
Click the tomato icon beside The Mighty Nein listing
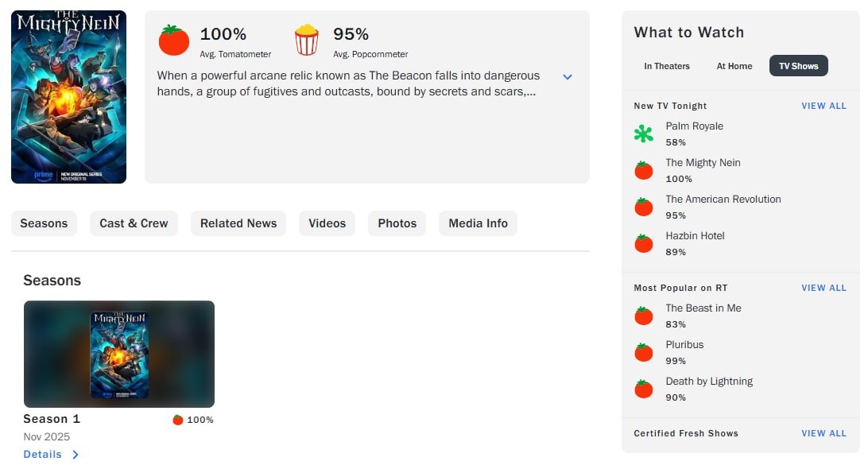[x=643, y=170]
